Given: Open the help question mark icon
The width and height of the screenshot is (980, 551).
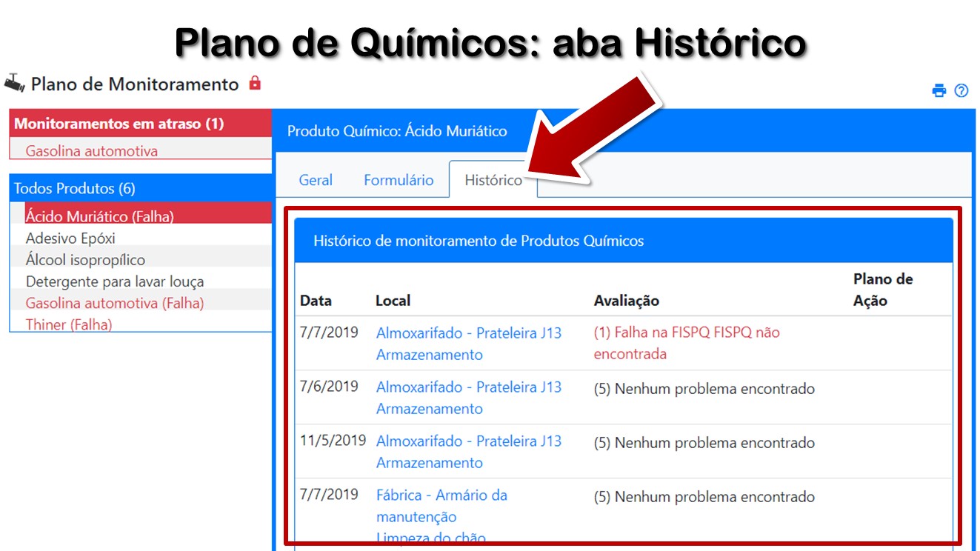Looking at the screenshot, I should 961,90.
